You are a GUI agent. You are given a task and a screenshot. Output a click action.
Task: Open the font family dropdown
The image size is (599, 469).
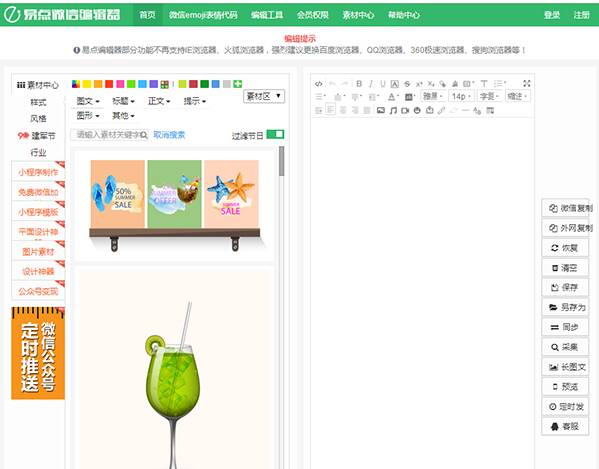433,96
